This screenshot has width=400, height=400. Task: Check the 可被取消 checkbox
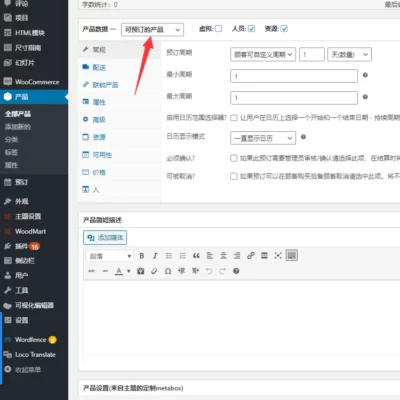tap(234, 176)
